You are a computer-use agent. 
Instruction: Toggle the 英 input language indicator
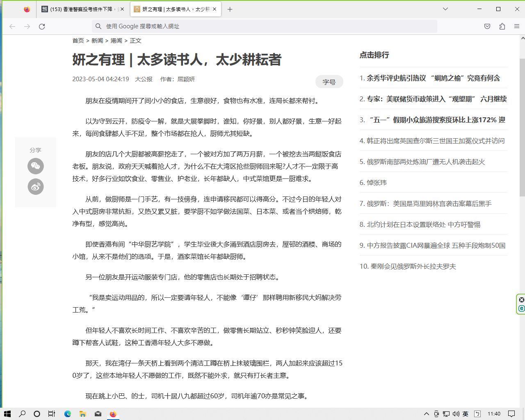point(466,414)
